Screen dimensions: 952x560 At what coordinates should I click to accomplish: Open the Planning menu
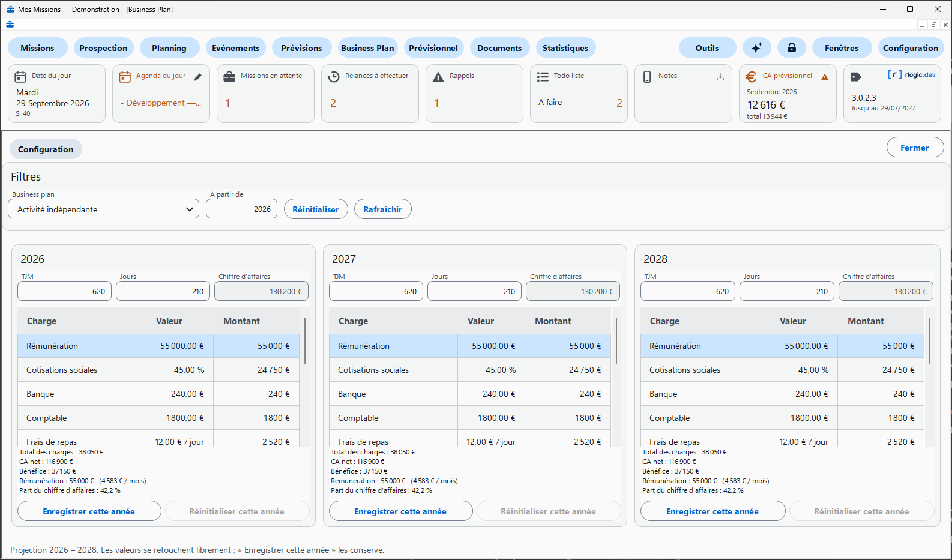(x=169, y=48)
